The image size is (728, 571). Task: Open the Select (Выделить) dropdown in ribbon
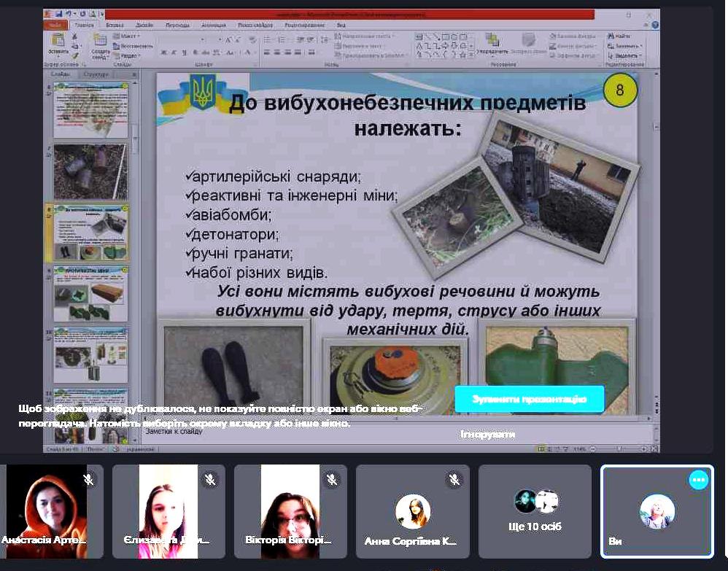coord(625,55)
